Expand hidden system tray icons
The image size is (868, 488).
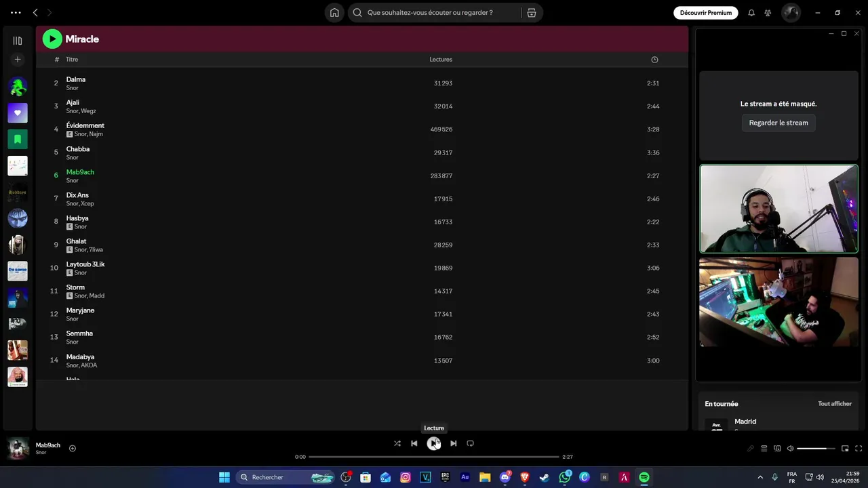[x=760, y=477]
